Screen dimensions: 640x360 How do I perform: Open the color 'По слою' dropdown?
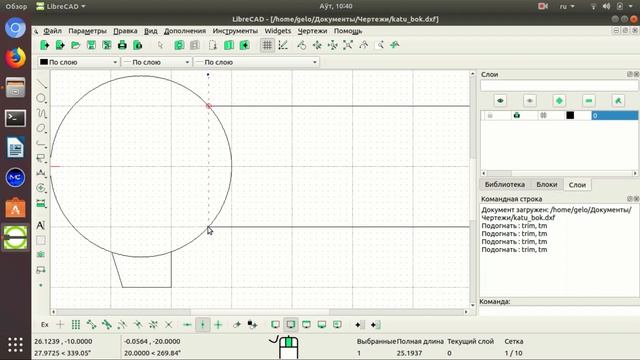click(78, 62)
